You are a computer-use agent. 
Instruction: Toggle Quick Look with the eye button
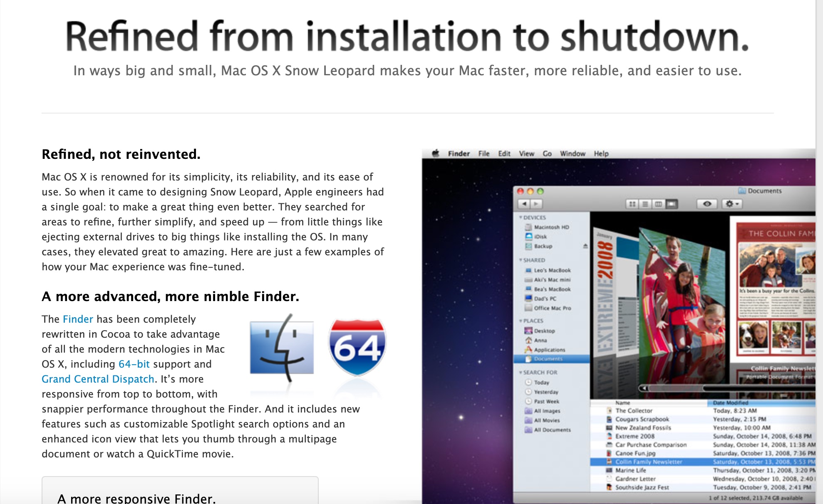pos(707,204)
